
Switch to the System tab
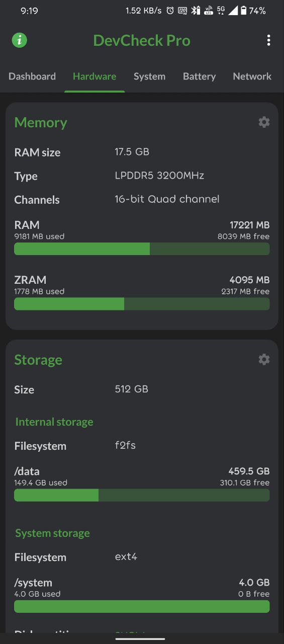click(149, 76)
